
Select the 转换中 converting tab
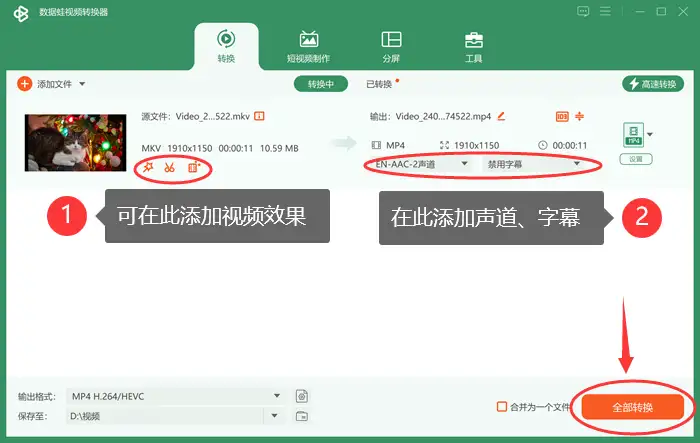pyautogui.click(x=321, y=84)
